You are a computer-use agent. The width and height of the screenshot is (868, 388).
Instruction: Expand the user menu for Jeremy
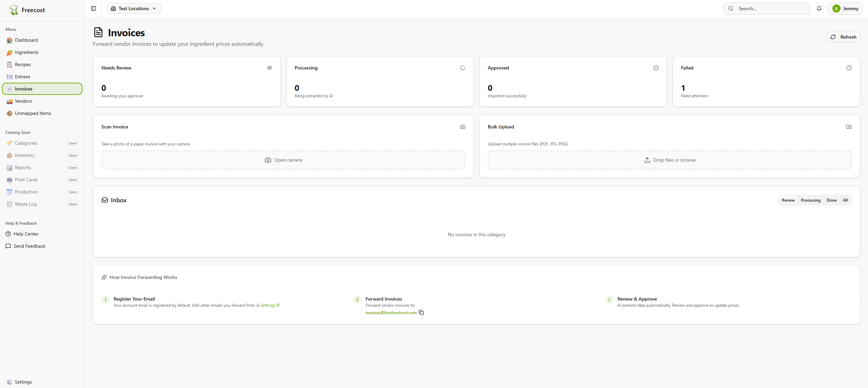click(x=845, y=8)
